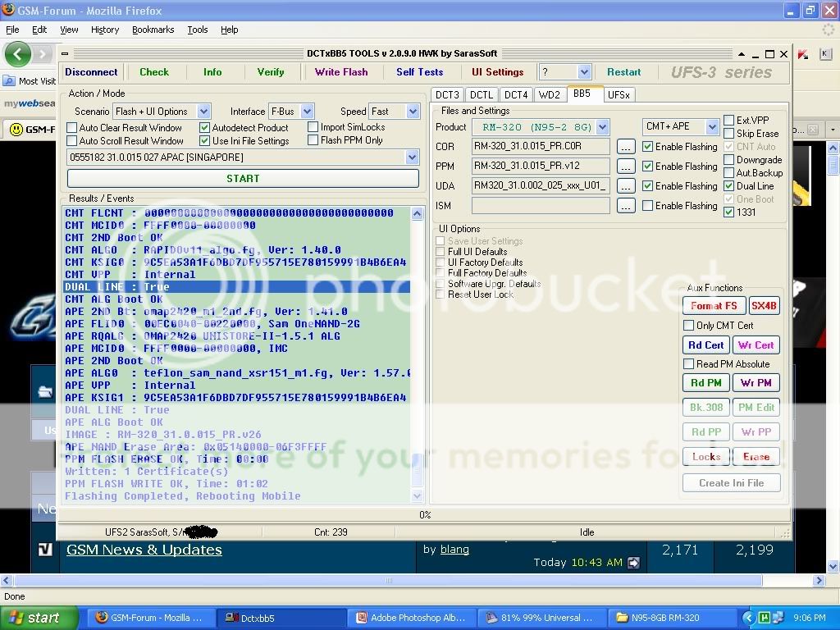Click Rd Cert button
Image resolution: width=840 pixels, height=630 pixels.
coord(706,345)
